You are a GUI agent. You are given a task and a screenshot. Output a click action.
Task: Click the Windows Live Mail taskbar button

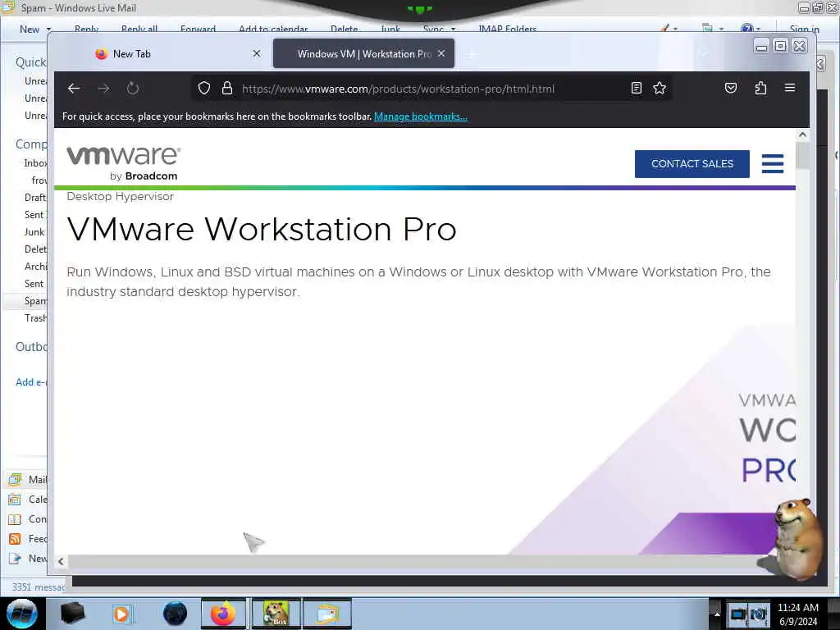click(327, 614)
